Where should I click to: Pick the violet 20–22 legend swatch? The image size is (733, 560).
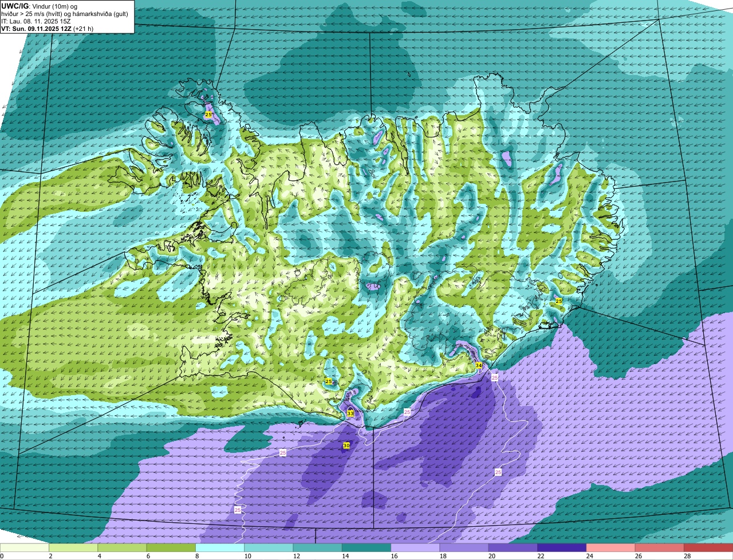pos(513,548)
